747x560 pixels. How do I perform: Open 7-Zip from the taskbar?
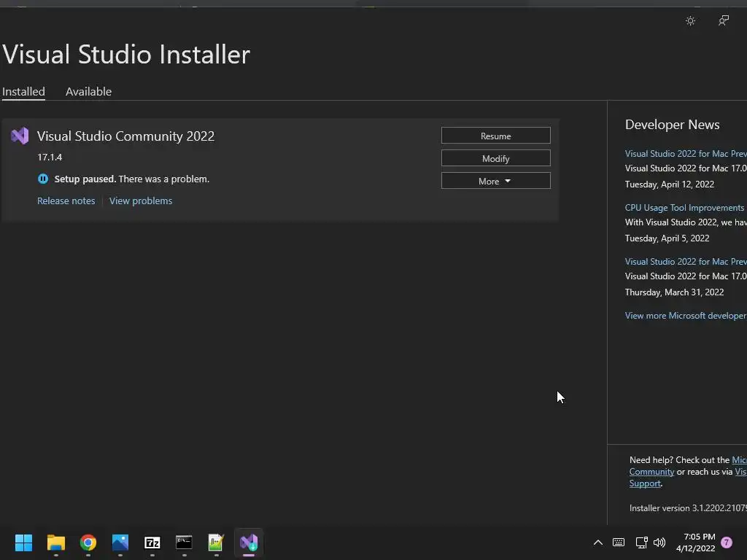pos(152,542)
